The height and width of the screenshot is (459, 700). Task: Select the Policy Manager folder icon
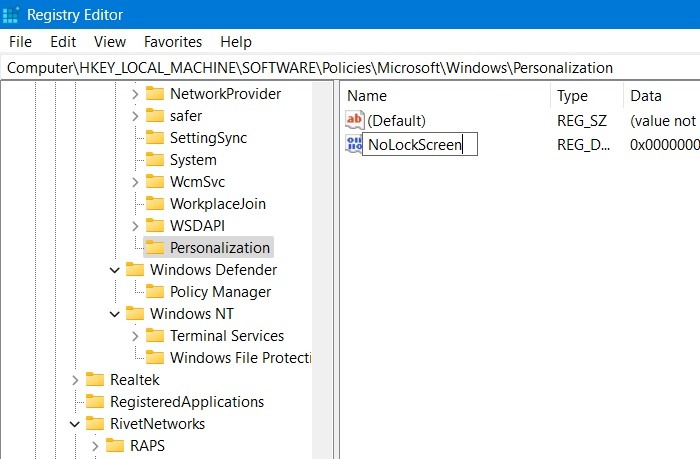tap(155, 292)
